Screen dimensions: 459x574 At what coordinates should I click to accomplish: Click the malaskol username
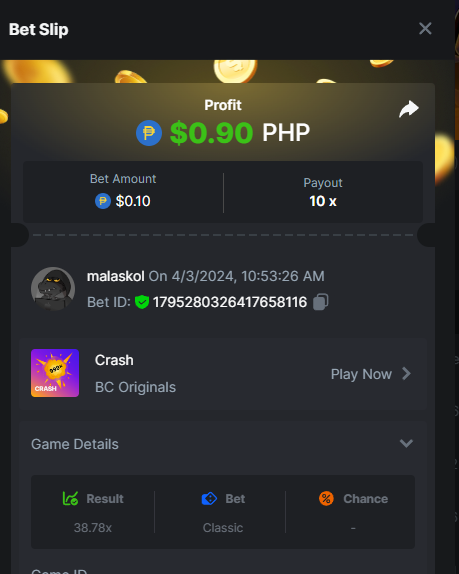116,276
